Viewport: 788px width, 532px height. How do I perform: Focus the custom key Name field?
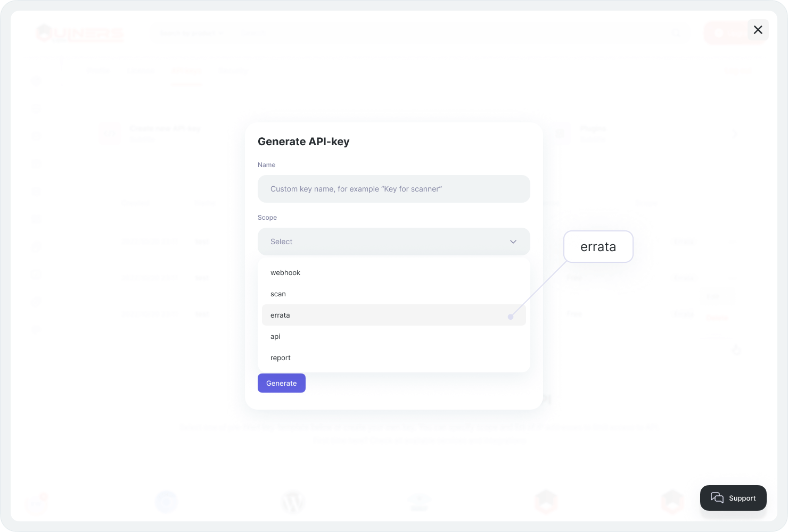[x=393, y=189]
